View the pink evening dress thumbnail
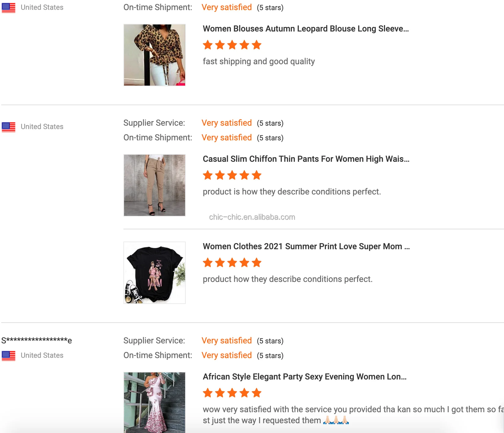Viewport: 504px width, 433px height. [x=155, y=402]
